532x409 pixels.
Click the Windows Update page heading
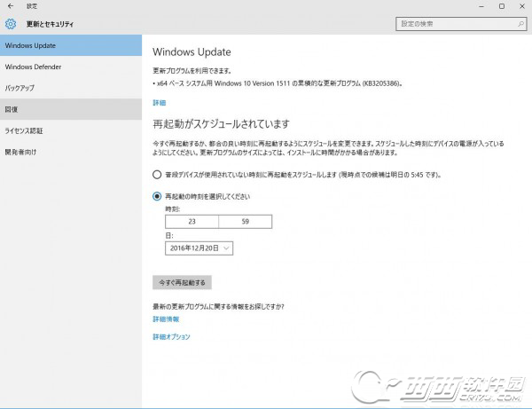pos(192,52)
